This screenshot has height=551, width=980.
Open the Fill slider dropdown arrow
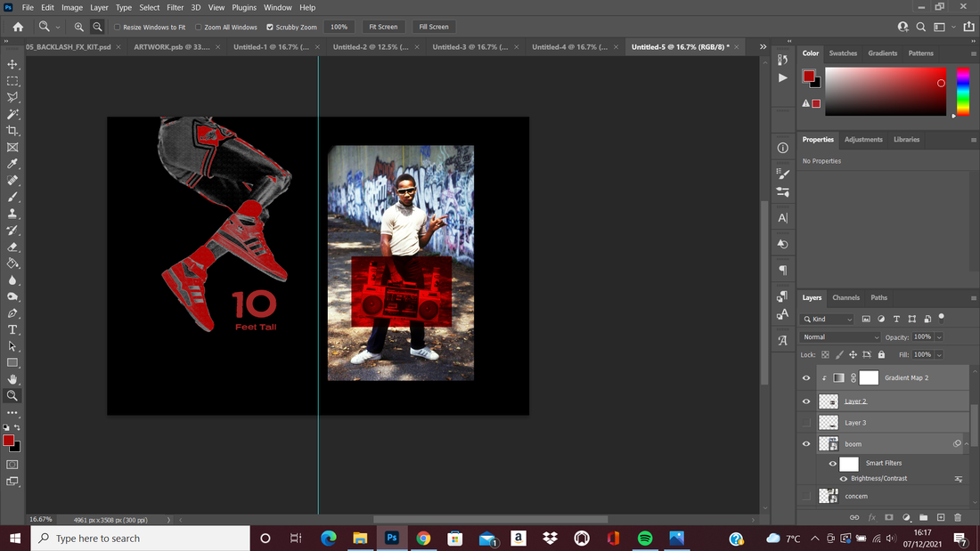[x=939, y=355]
